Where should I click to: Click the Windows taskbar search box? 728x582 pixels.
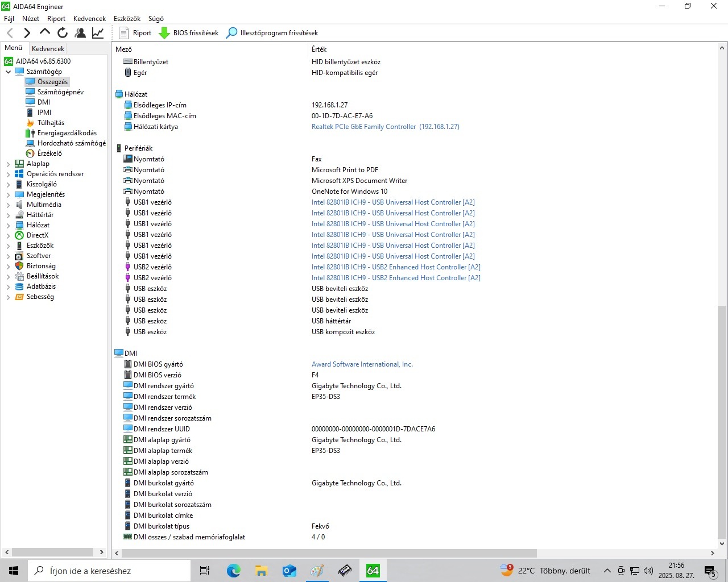[109, 571]
